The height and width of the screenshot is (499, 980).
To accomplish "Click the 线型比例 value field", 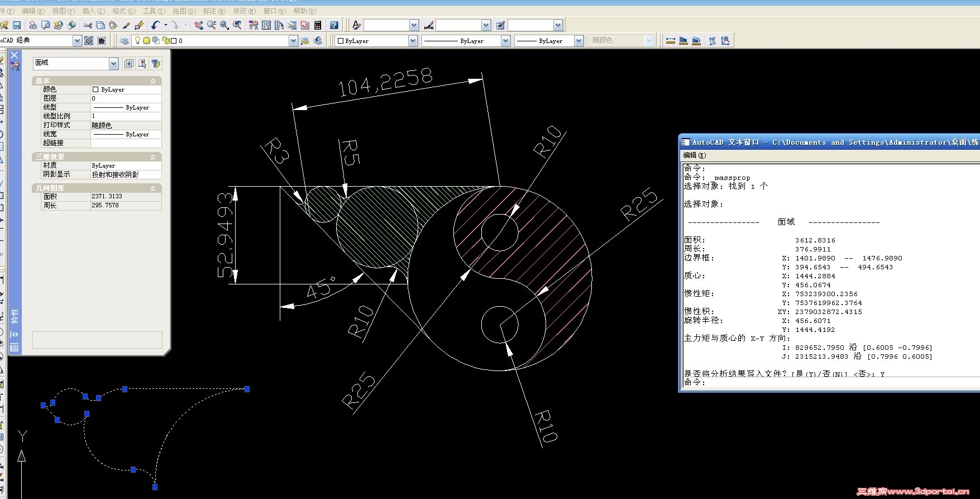I will pyautogui.click(x=126, y=116).
